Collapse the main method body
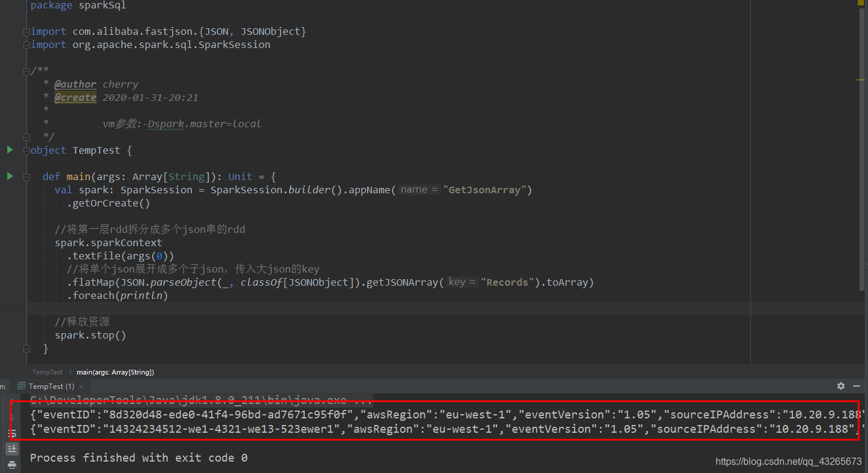868x473 pixels. point(26,176)
